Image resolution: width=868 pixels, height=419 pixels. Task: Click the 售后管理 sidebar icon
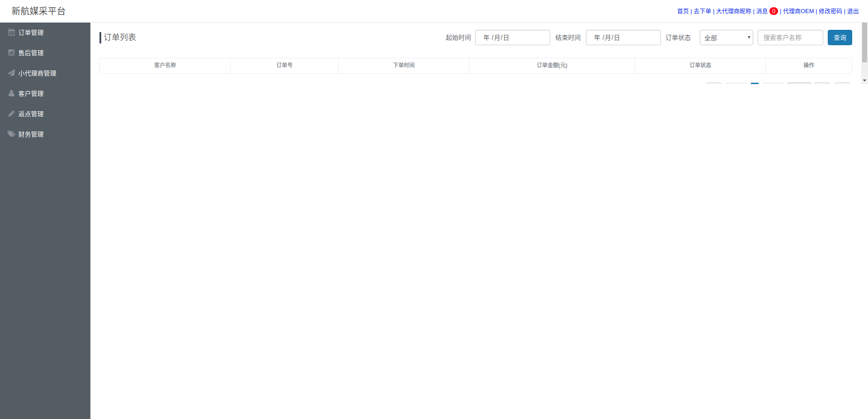(11, 53)
